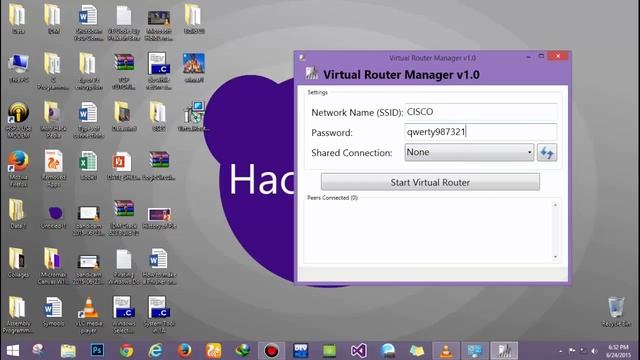This screenshot has height=360, width=640.
Task: Select the C Programming folder icon
Action: click(53, 71)
